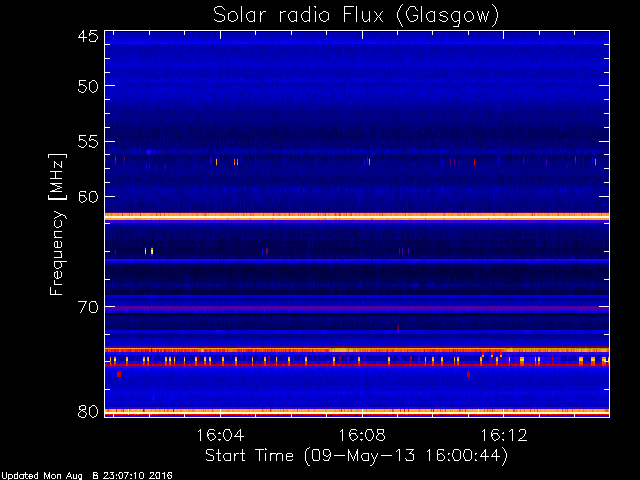Screen dimensions: 640x480
Task: Click the 'Frequency [MHz]' axis title
Action: point(57,224)
